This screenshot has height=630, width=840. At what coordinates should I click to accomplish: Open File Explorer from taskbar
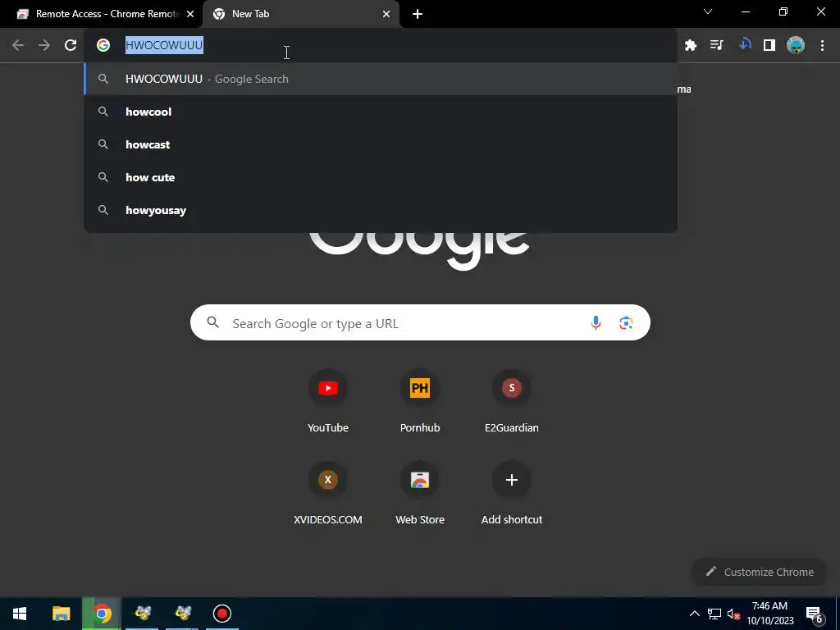click(x=61, y=614)
